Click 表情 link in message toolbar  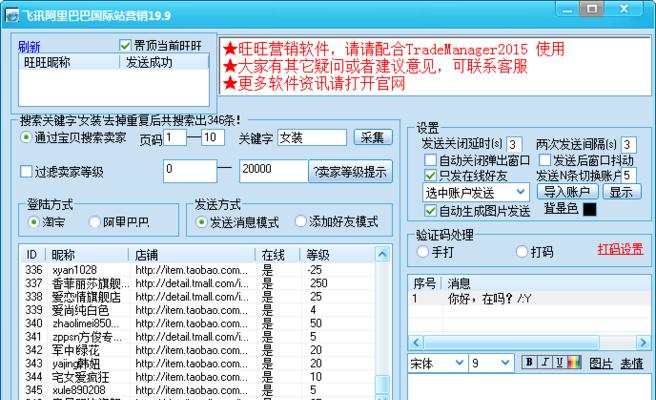click(x=632, y=364)
